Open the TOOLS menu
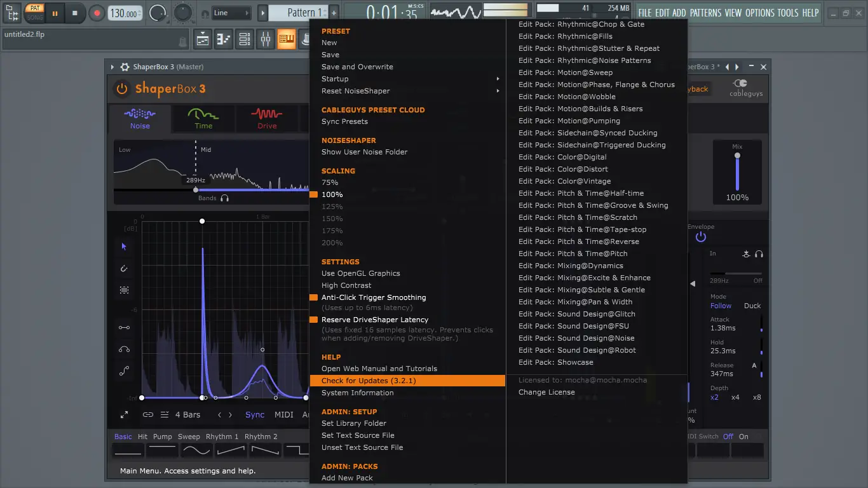868x488 pixels. (x=788, y=13)
